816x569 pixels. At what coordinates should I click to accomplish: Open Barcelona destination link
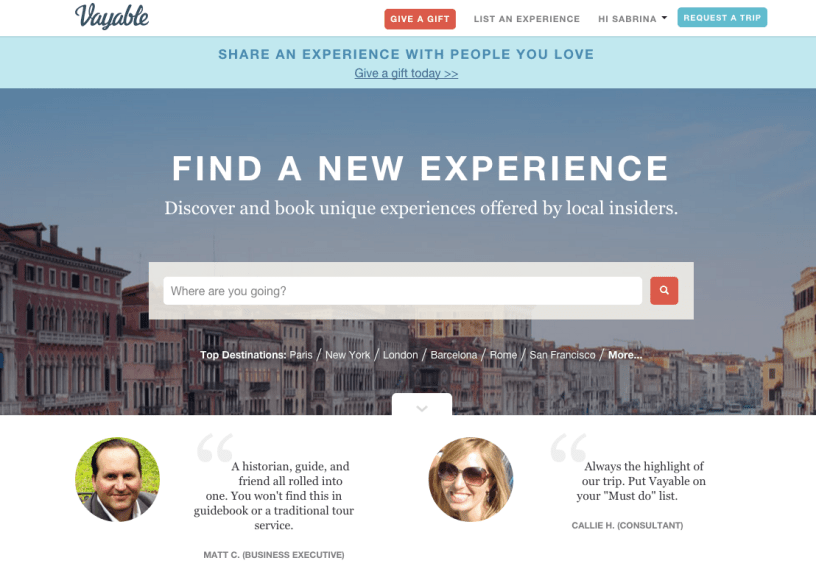[453, 355]
